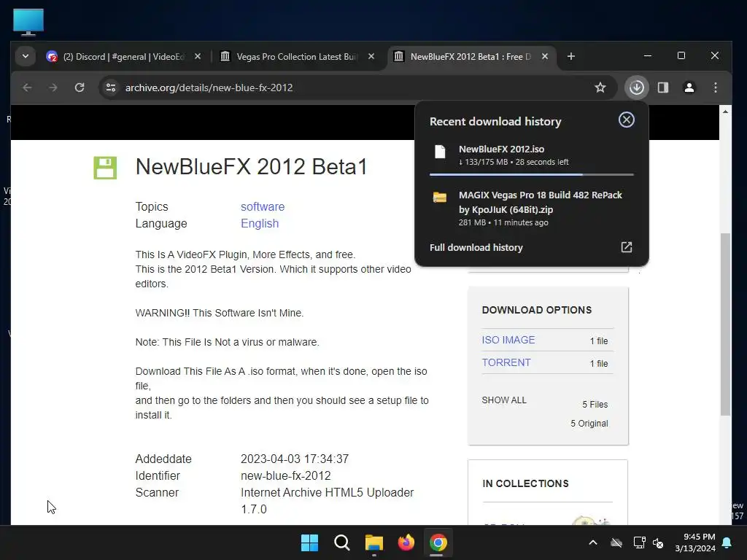The width and height of the screenshot is (747, 560).
Task: Open the Windows Start menu
Action: tap(309, 542)
